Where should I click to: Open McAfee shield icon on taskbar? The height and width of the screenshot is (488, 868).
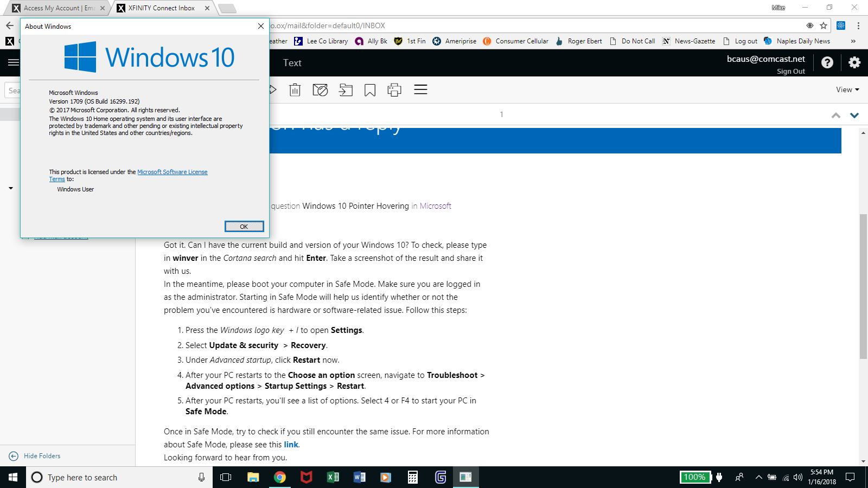[x=306, y=477]
